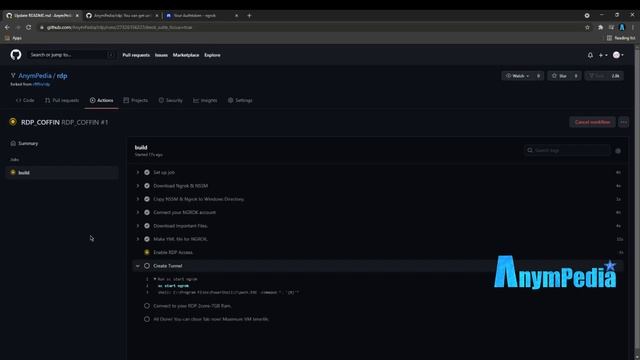Open the Watch notifications dropdown
640x360 pixels.
point(517,76)
